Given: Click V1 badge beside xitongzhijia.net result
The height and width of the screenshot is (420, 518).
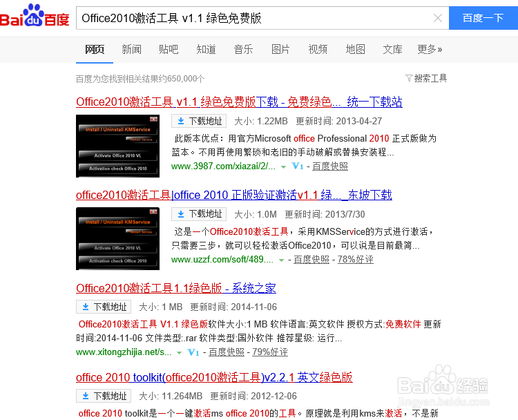Looking at the screenshot, I should click(x=193, y=352).
